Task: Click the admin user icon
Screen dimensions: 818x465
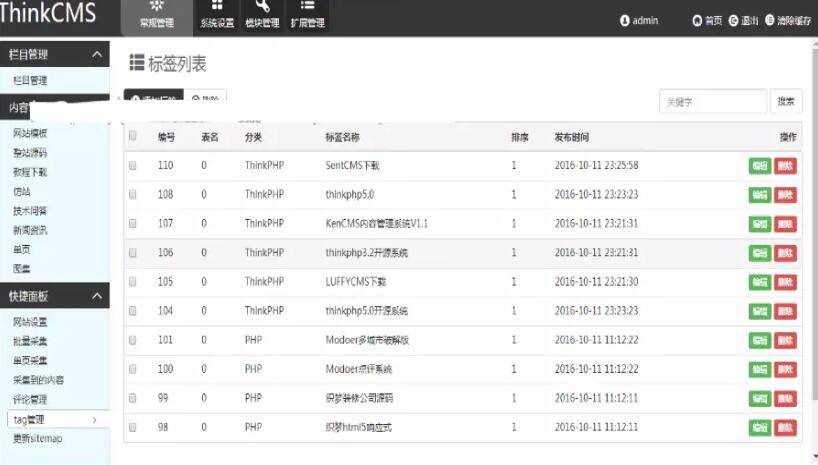Action: click(x=624, y=21)
